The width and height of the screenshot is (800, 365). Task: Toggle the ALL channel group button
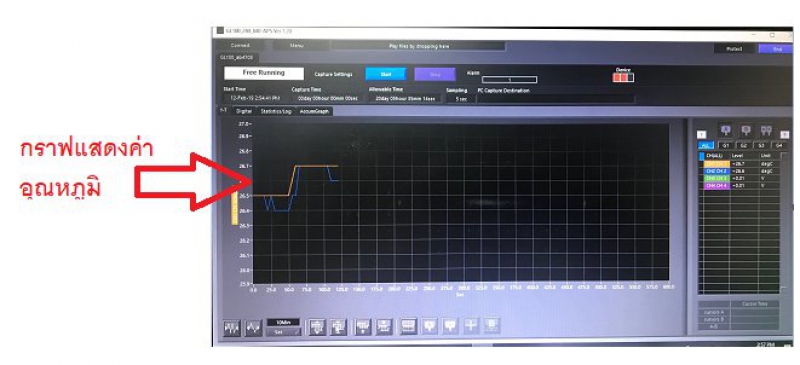[706, 145]
